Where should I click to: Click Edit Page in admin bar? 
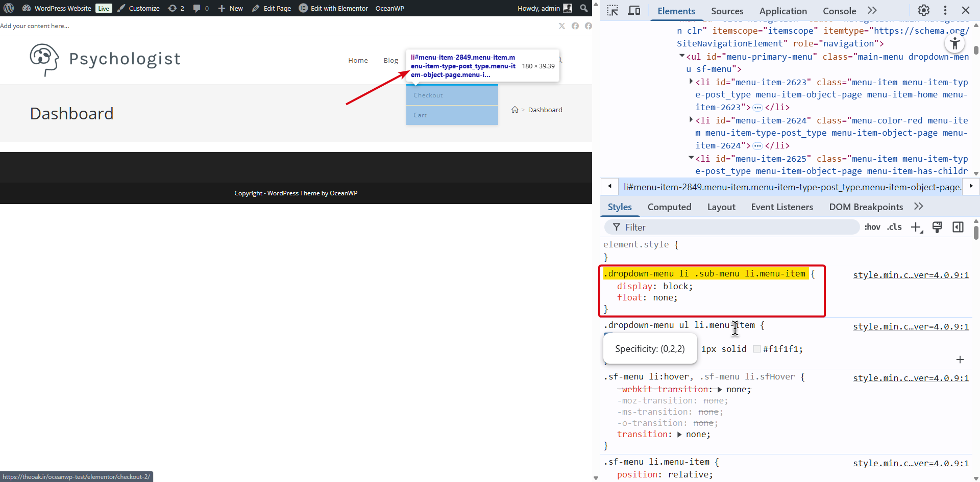[271, 8]
